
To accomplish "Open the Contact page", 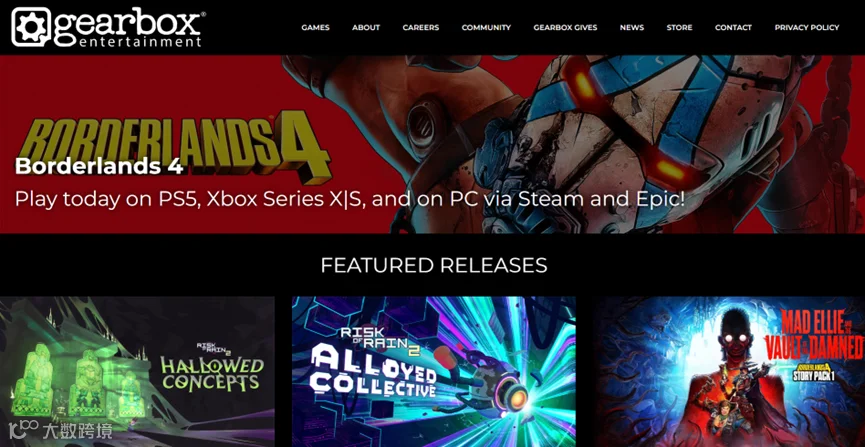I will 733,27.
